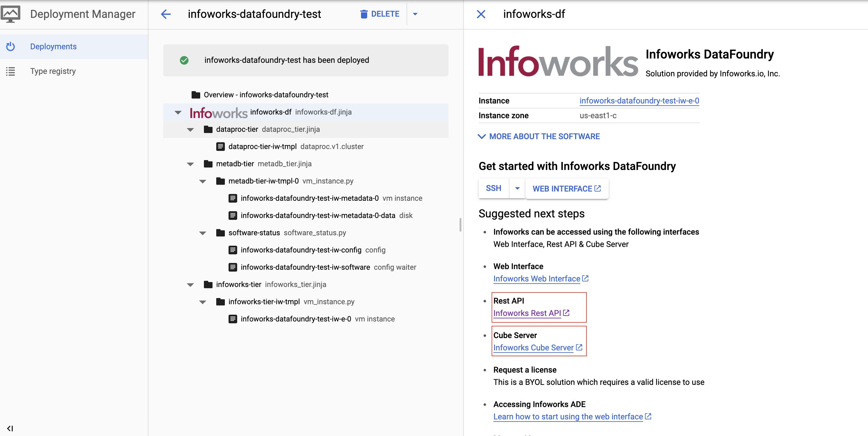
Task: Open the Infoworks Web Interface link
Action: pyautogui.click(x=537, y=279)
